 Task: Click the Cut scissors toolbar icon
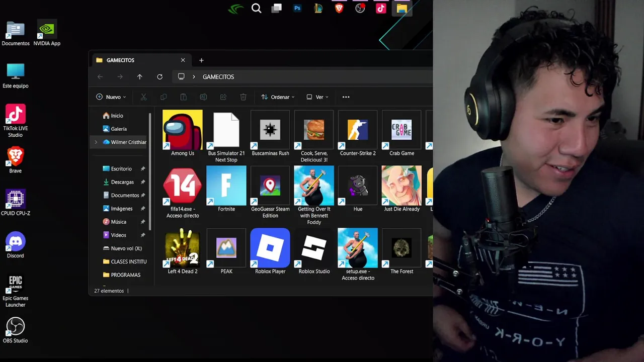coord(143,97)
